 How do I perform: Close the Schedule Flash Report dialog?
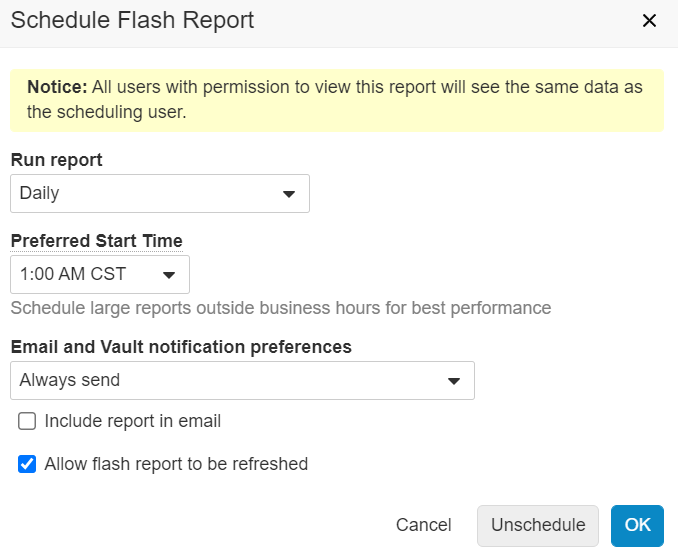[649, 21]
